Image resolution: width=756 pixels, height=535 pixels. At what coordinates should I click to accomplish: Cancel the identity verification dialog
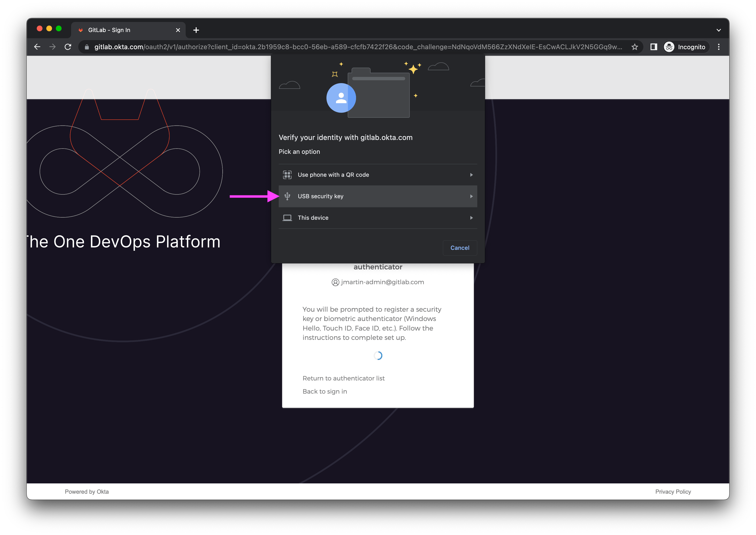(460, 248)
